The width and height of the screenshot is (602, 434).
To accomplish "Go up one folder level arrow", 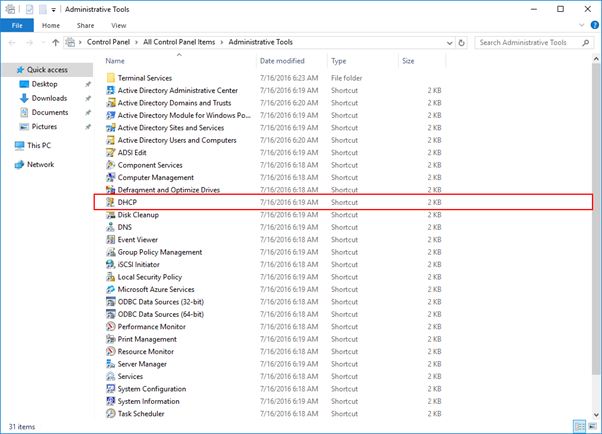I will (x=55, y=43).
